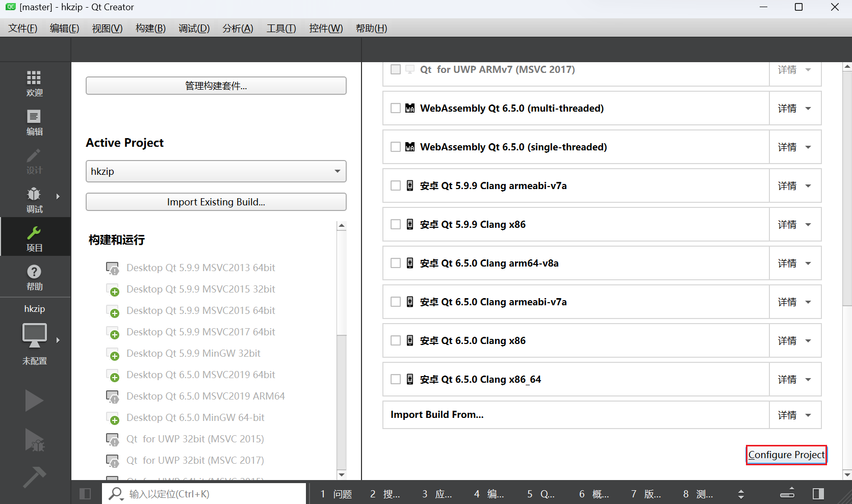Screen dimensions: 852x504
Task: Expand details for Import Build From row
Action: [795, 415]
